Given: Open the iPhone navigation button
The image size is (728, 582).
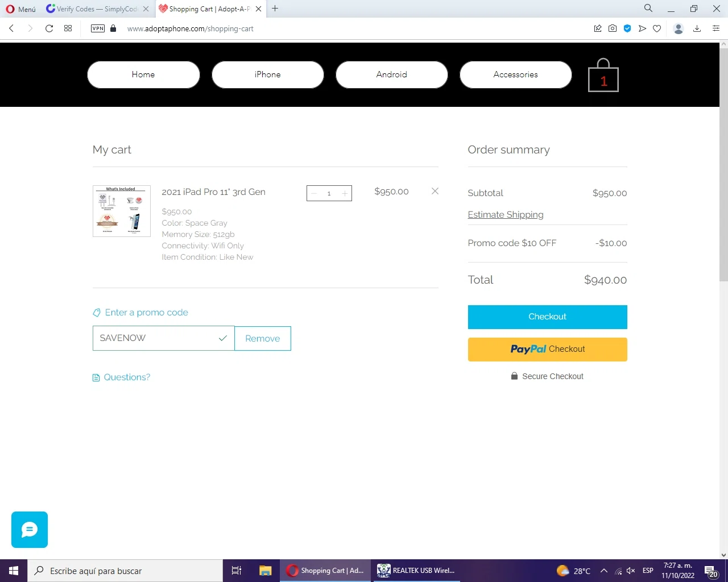Looking at the screenshot, I should pyautogui.click(x=268, y=74).
